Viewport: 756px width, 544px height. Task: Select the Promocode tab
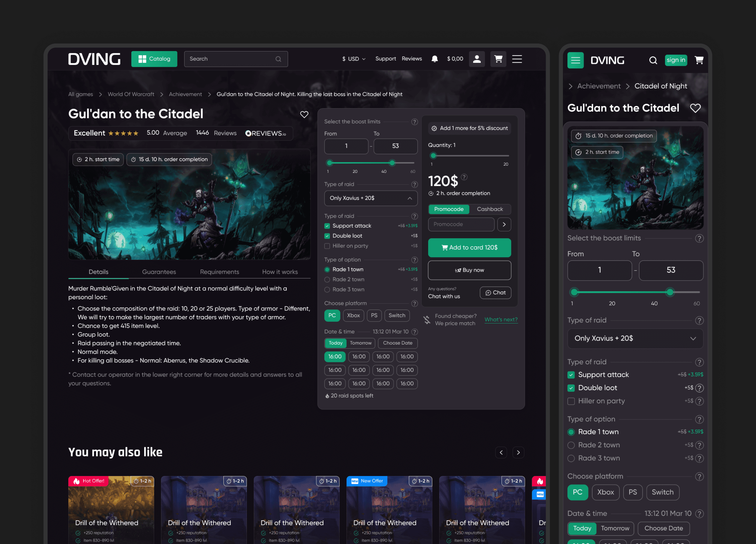click(x=449, y=209)
